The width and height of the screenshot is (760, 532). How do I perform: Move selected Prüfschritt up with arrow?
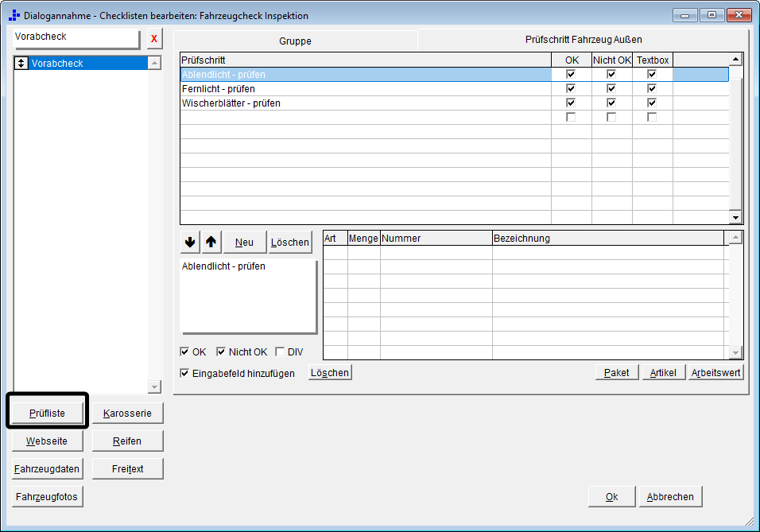pos(211,242)
